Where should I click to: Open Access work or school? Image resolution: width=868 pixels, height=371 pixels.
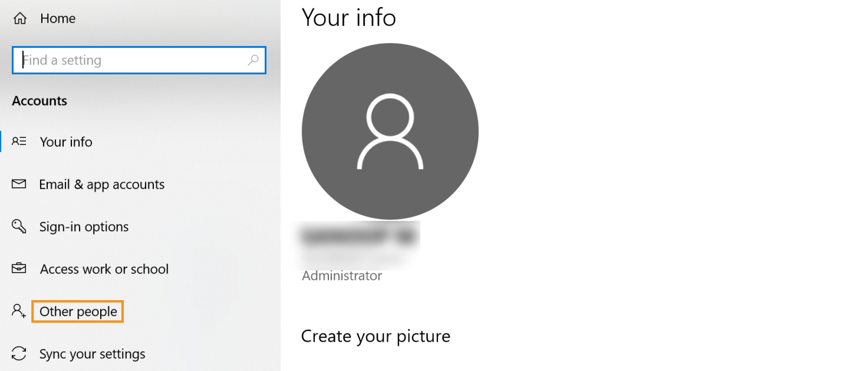[x=104, y=269]
